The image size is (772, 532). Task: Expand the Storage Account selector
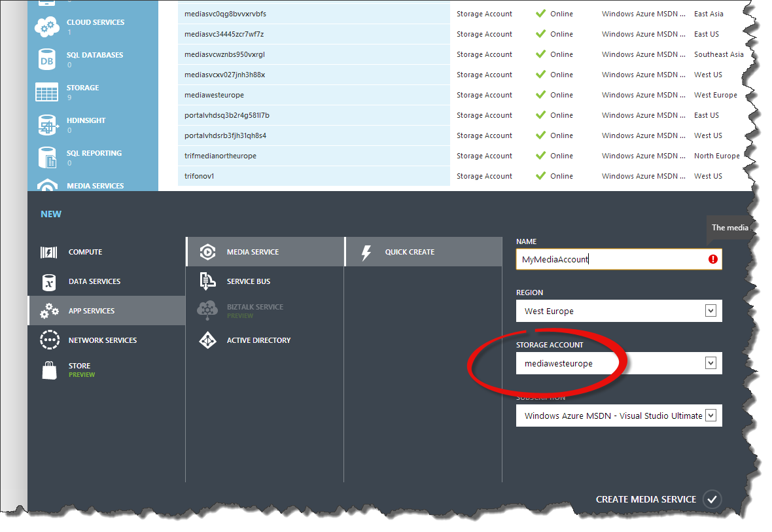pos(711,363)
